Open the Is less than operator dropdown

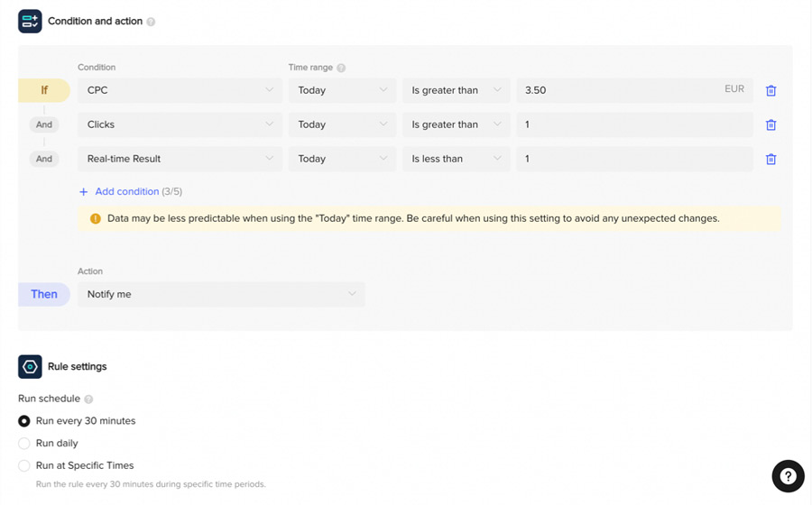(x=456, y=159)
